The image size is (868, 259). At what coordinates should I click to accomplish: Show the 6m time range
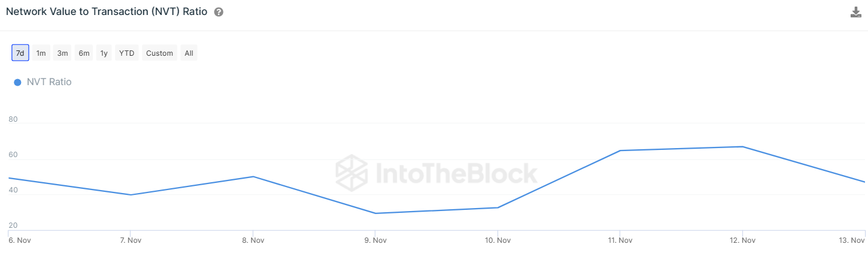click(x=84, y=53)
